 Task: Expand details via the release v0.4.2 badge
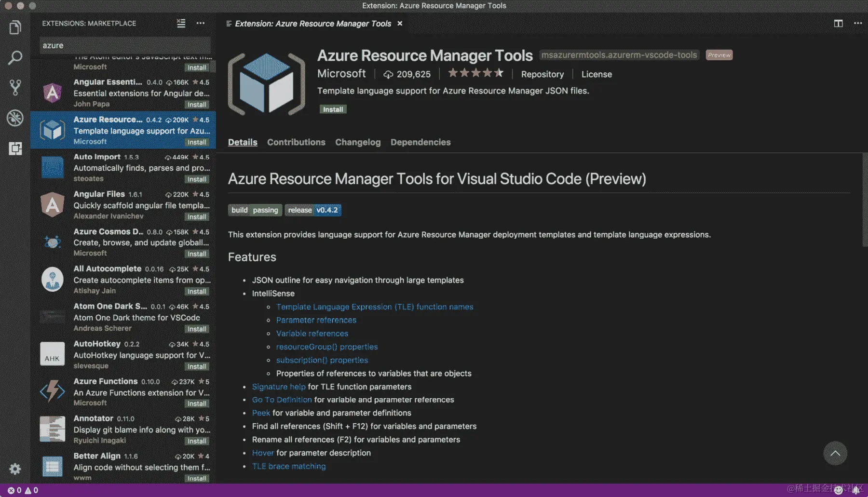point(313,210)
